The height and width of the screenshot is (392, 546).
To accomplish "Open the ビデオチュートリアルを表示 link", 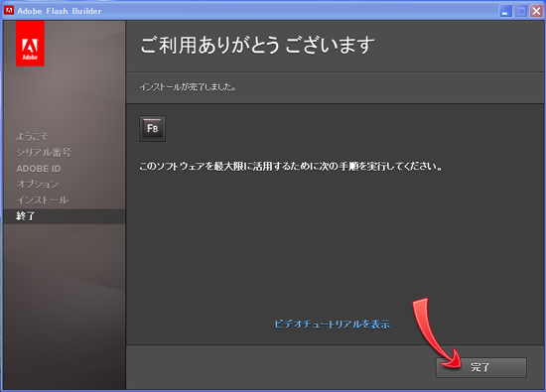I will pos(333,325).
